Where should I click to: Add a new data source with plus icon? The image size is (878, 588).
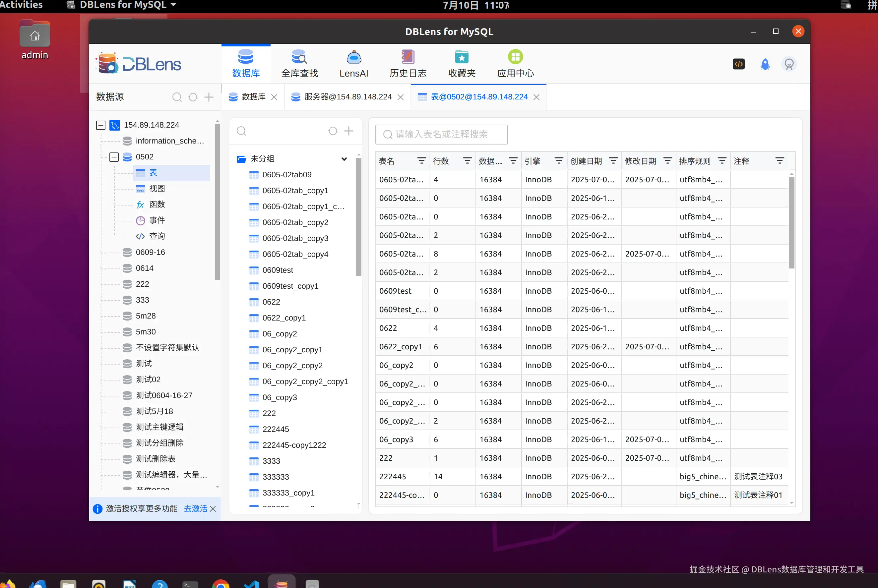click(x=209, y=97)
